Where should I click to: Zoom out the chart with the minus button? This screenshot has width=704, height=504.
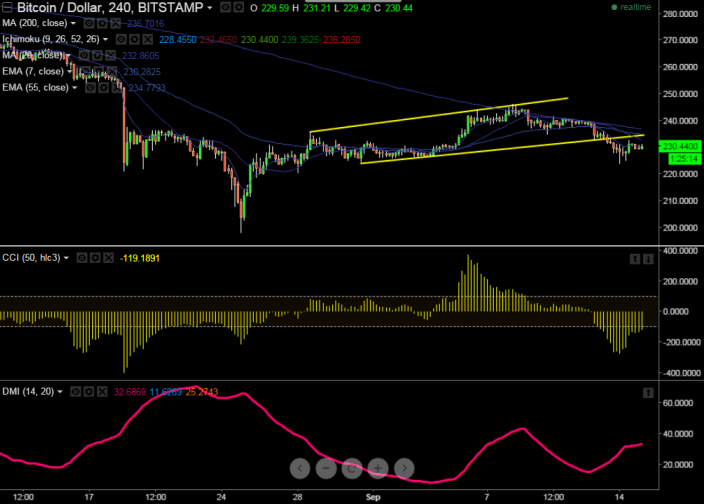(326, 469)
